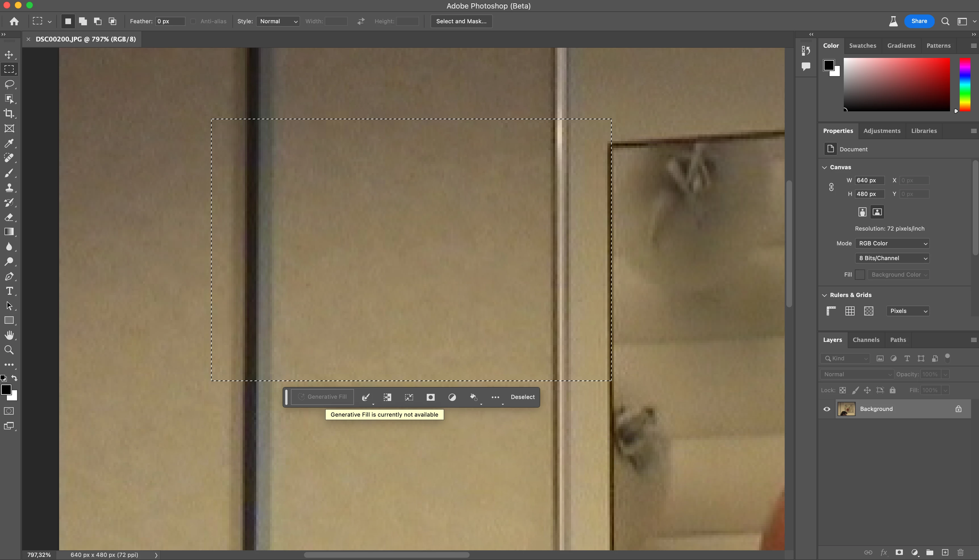Collapse the Canvas section
The image size is (979, 560).
click(x=824, y=167)
